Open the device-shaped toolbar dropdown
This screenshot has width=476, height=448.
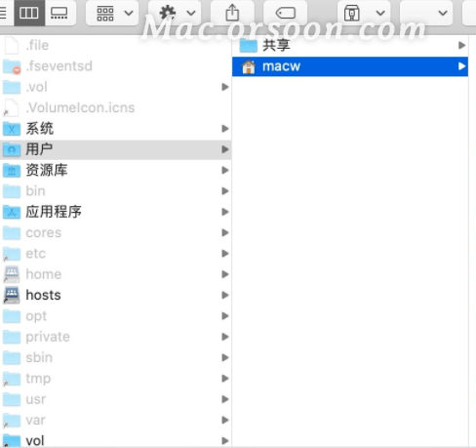(363, 13)
